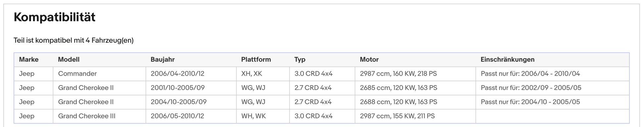Viewport: 644px width, 127px height.
Task: Click restriction 2002/09 - 2005/05 cell
Action: coord(552,88)
